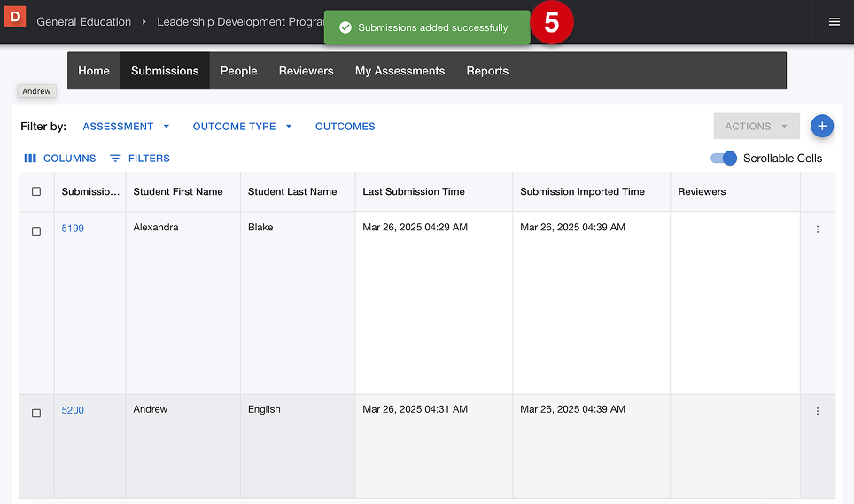
Task: Go to the My Assessments tab
Action: point(400,71)
